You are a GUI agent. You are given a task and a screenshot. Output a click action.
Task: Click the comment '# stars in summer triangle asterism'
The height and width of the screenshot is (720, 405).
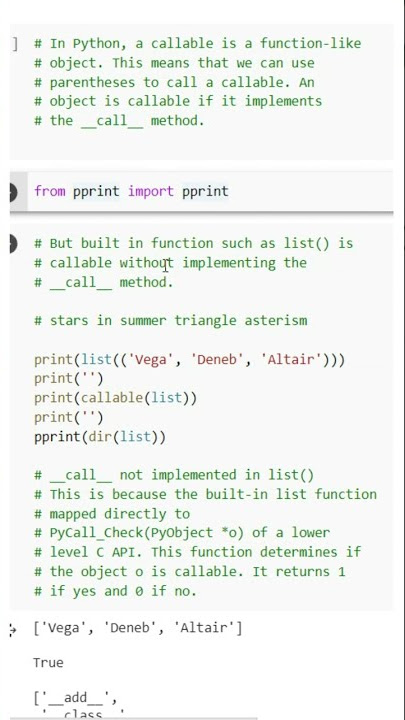[171, 320]
